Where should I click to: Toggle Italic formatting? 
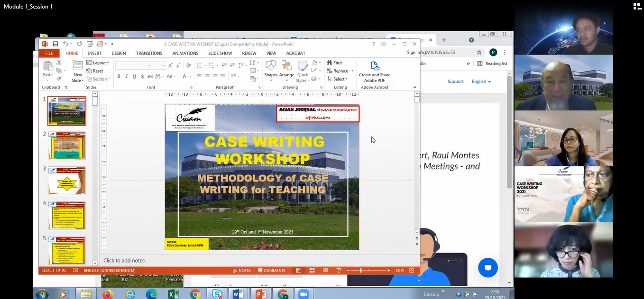tap(127, 76)
